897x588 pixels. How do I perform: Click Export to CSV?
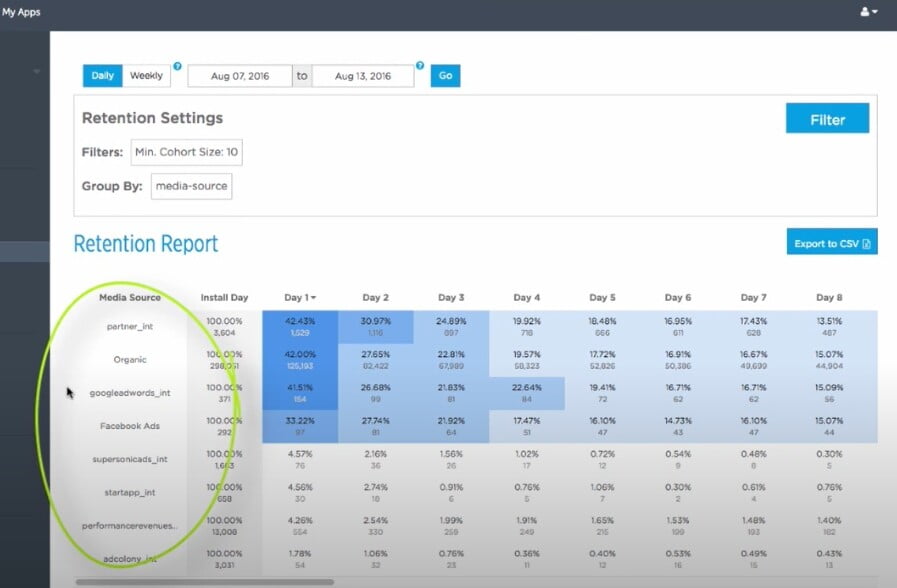832,242
